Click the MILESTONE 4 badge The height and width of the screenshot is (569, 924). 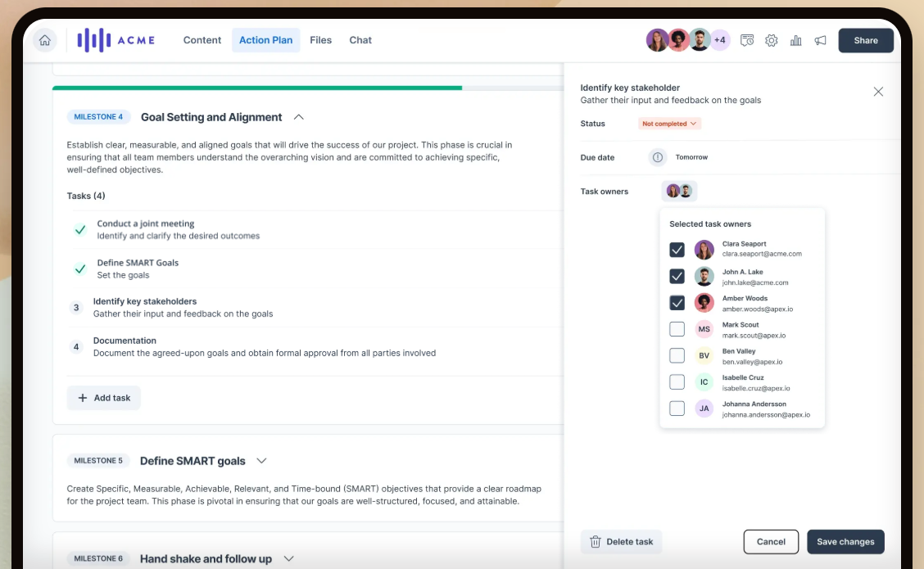(x=98, y=116)
